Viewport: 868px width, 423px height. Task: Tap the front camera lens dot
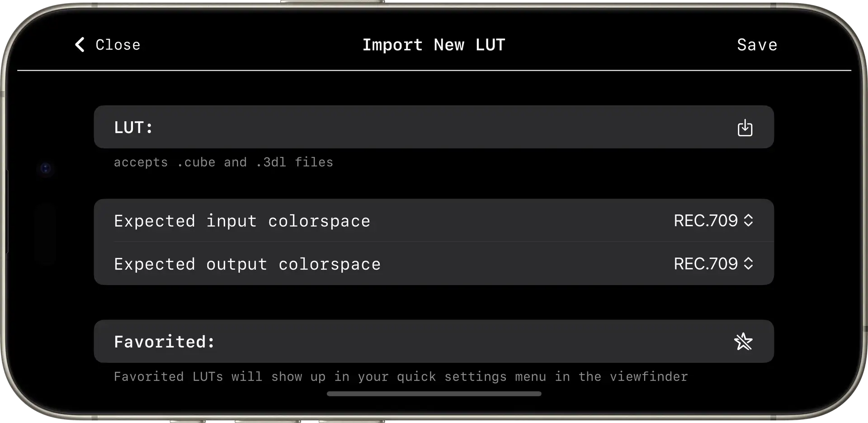tap(45, 168)
